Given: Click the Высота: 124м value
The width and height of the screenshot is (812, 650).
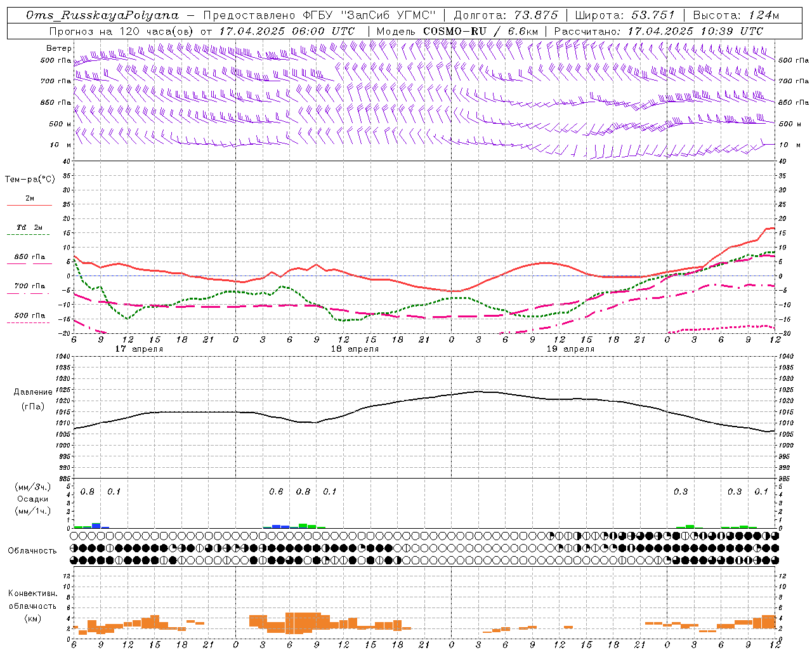Looking at the screenshot, I should pos(735,15).
